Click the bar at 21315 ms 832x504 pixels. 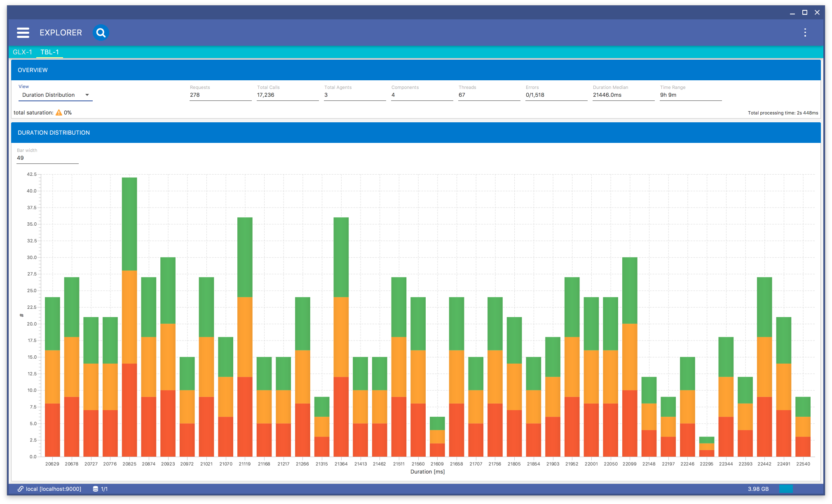click(322, 427)
